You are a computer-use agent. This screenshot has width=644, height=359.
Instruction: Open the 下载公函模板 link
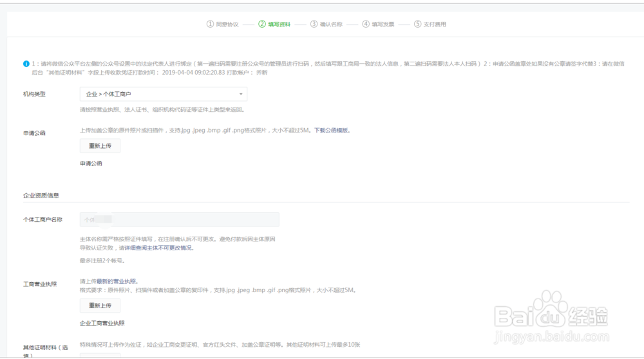tap(332, 130)
